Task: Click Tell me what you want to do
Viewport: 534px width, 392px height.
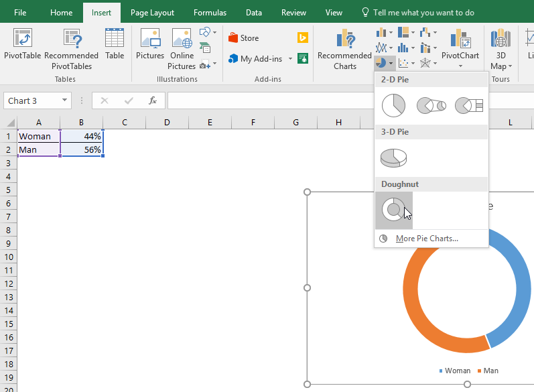Action: (x=418, y=13)
